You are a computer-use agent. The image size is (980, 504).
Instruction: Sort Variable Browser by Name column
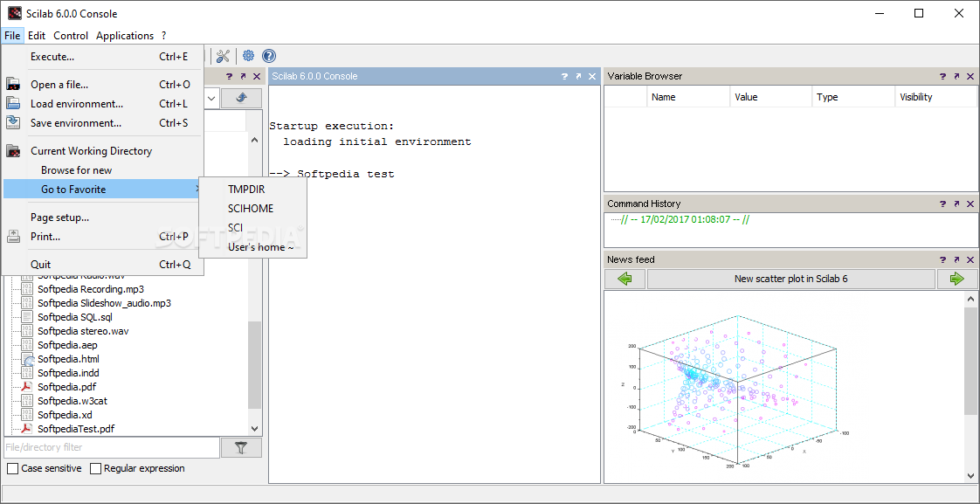[688, 97]
